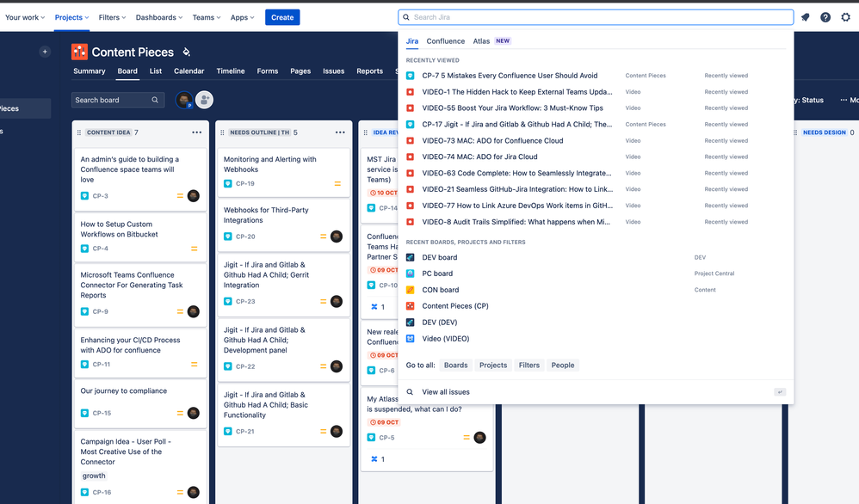Open VIDEO-8 Audit Trails Simplified result

click(596, 222)
